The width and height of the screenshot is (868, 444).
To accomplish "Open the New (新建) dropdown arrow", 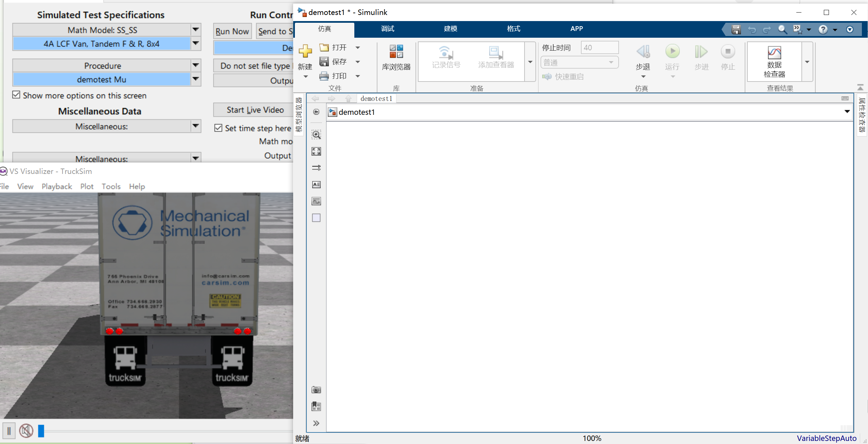I will (305, 76).
